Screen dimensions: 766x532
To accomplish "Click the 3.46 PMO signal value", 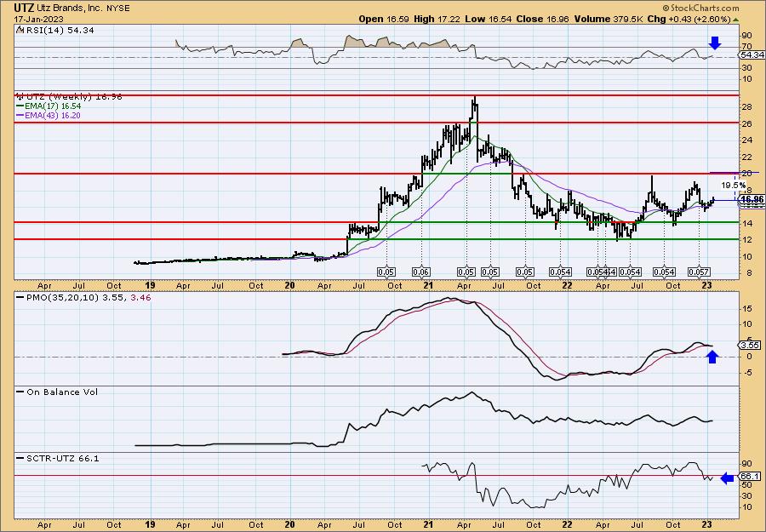I will pyautogui.click(x=140, y=296).
